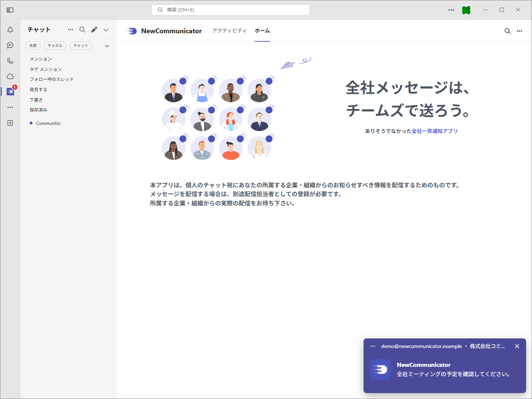
Task: Click the search icon in app header
Action: coord(508,31)
